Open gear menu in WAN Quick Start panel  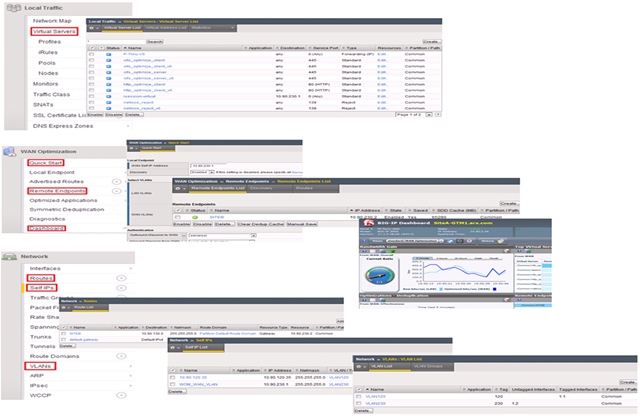133,148
